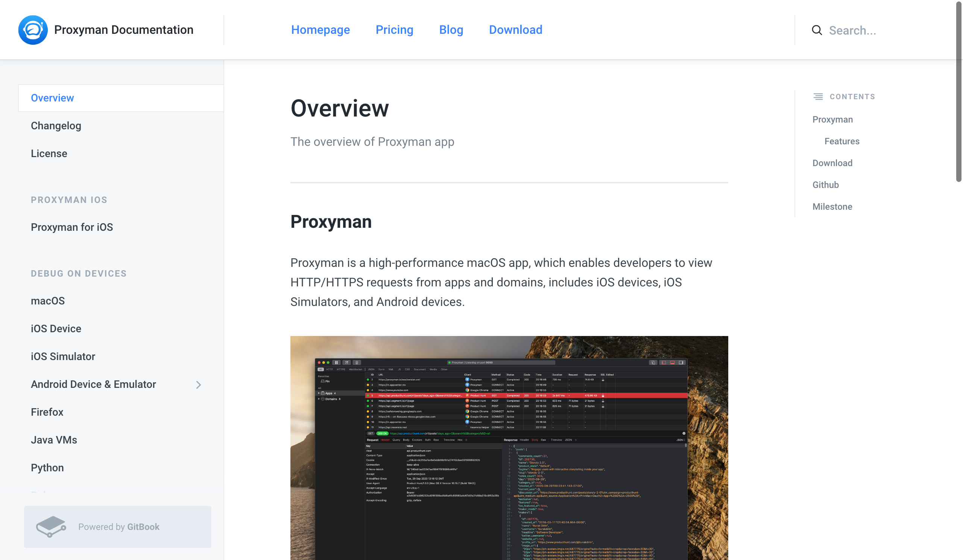Viewport: 963px width, 560px height.
Task: Click PROXYMAN IOS section label
Action: click(69, 200)
